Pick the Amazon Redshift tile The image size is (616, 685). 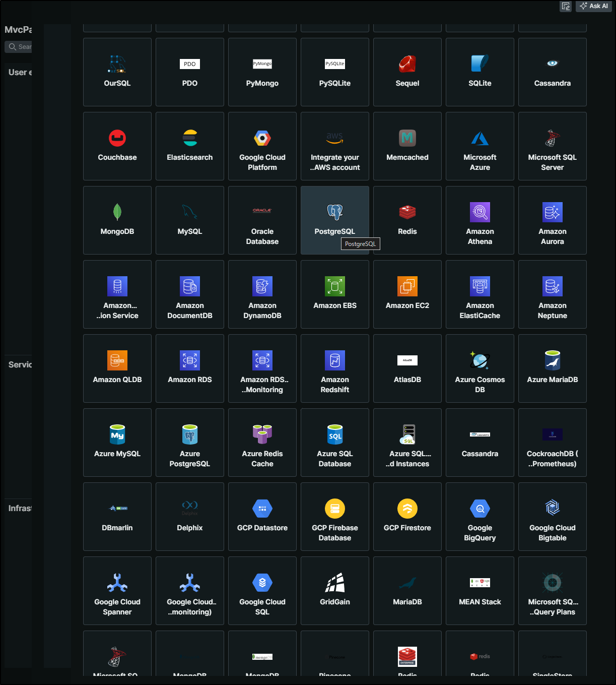(335, 368)
